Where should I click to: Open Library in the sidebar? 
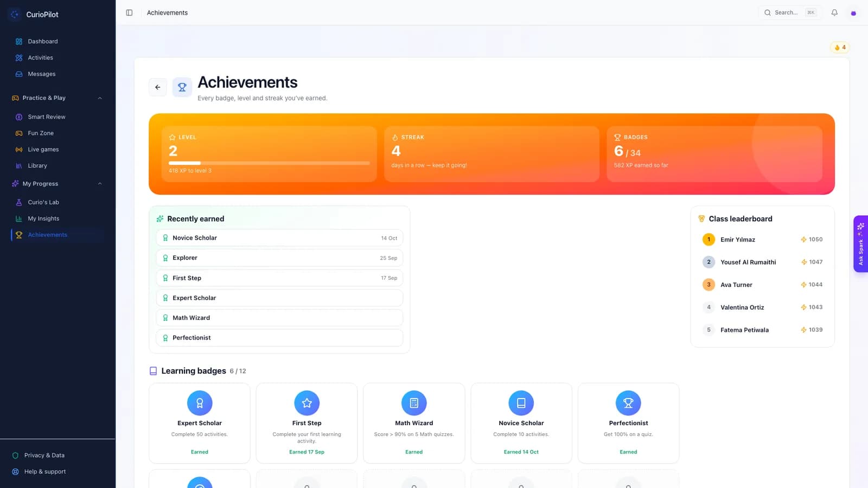(58, 165)
